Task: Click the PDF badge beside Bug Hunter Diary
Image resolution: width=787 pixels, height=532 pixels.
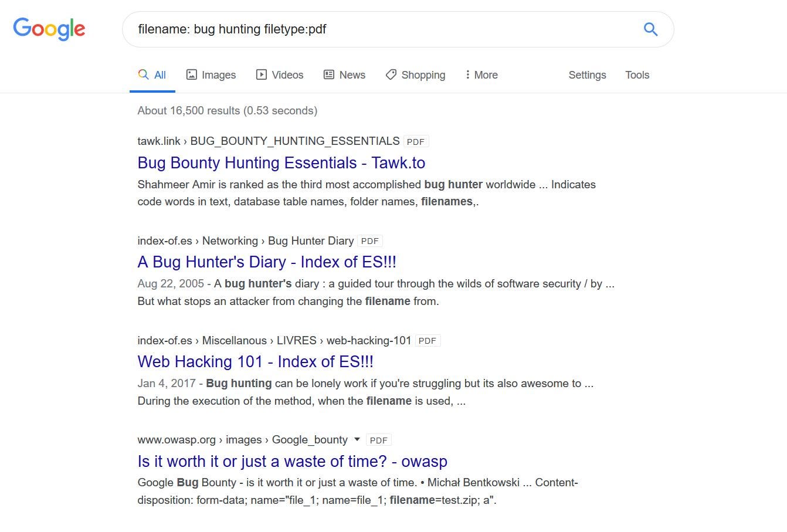Action: 370,241
